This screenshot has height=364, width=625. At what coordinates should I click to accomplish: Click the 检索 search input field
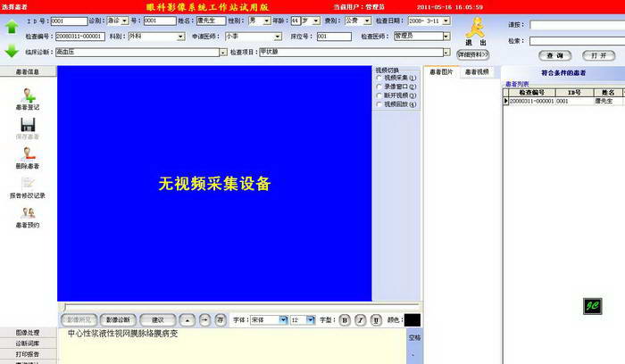(x=577, y=41)
